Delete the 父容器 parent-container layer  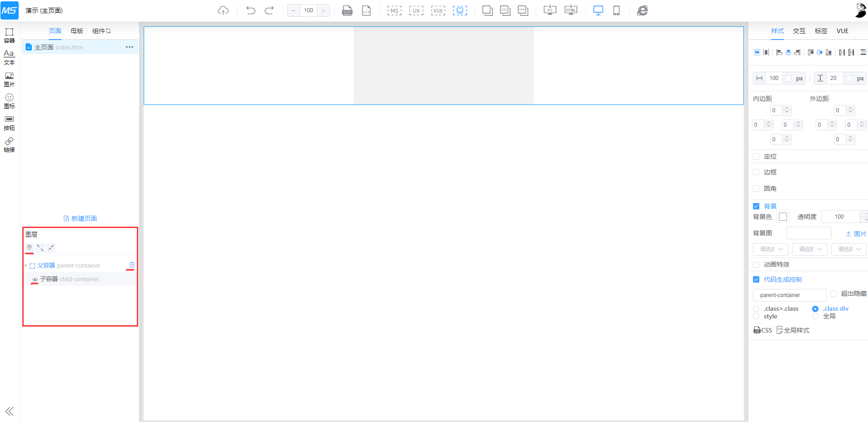[x=131, y=265]
